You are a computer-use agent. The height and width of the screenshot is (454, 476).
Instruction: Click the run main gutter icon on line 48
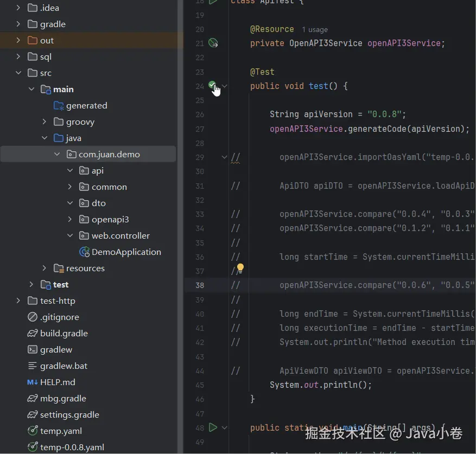213,427
